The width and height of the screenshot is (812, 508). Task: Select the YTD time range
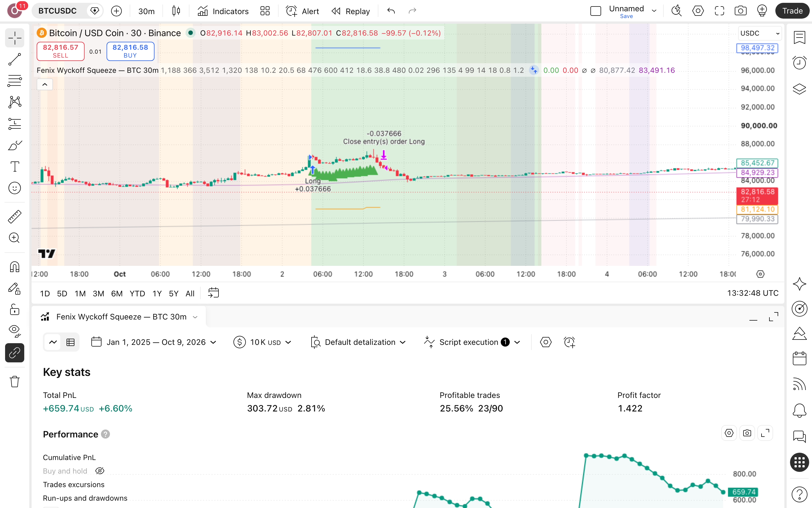(x=137, y=293)
